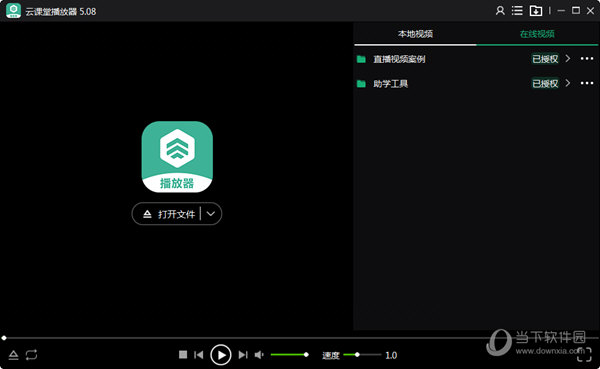Click the app logo in title bar

(13, 11)
